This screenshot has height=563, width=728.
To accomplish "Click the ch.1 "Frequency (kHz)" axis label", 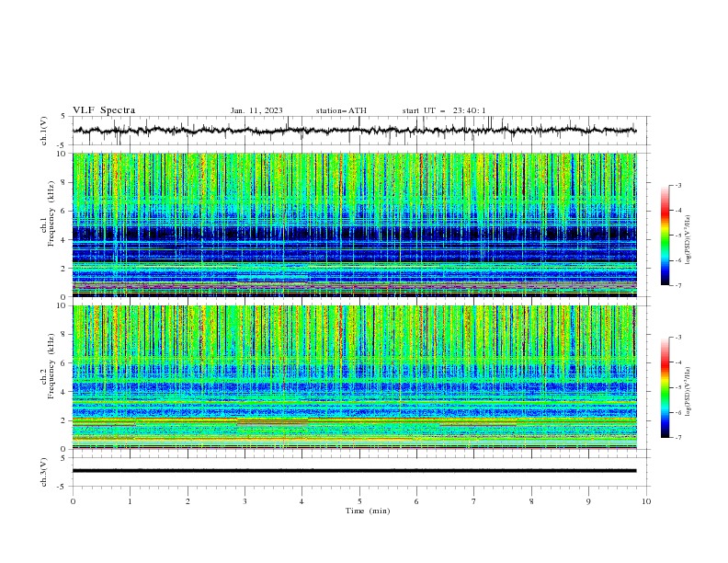I will 51,214.
